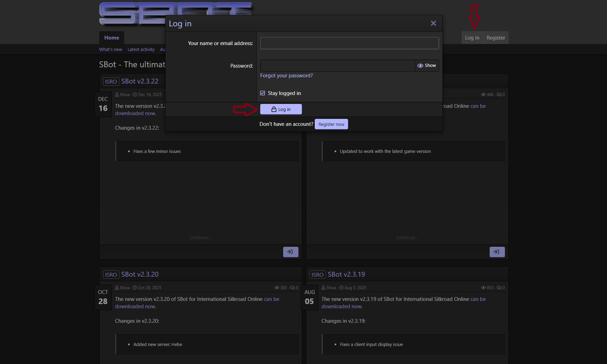Click the name or email address field
Viewport: 607px width, 364px height.
point(349,43)
